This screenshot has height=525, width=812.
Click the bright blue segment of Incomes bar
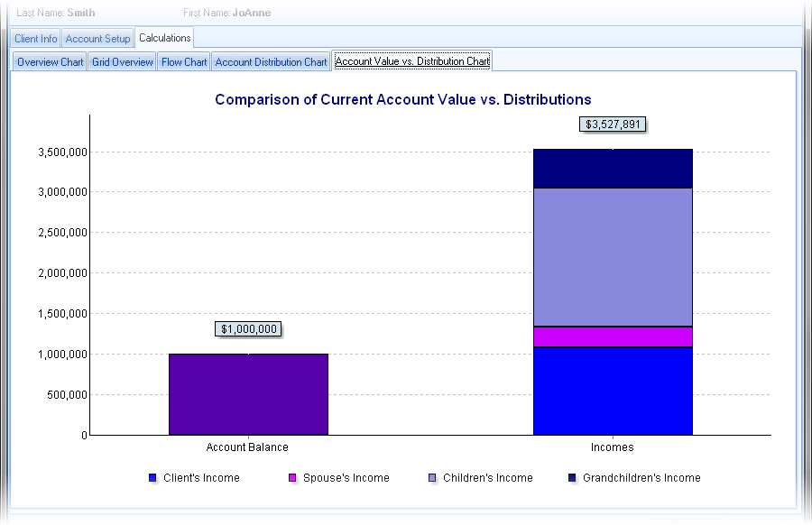[613, 391]
